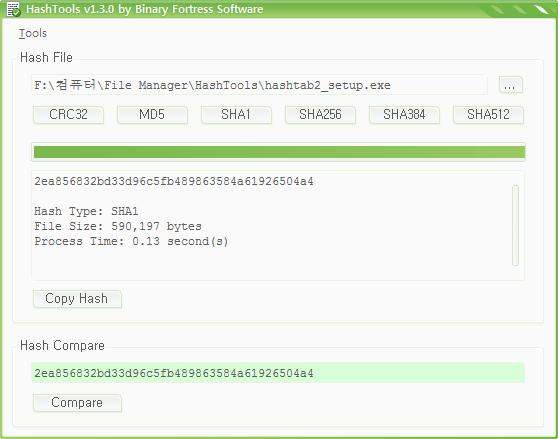Click the 'Hash Type: SHA1' line
Image resolution: width=558 pixels, height=439 pixels.
click(x=86, y=211)
